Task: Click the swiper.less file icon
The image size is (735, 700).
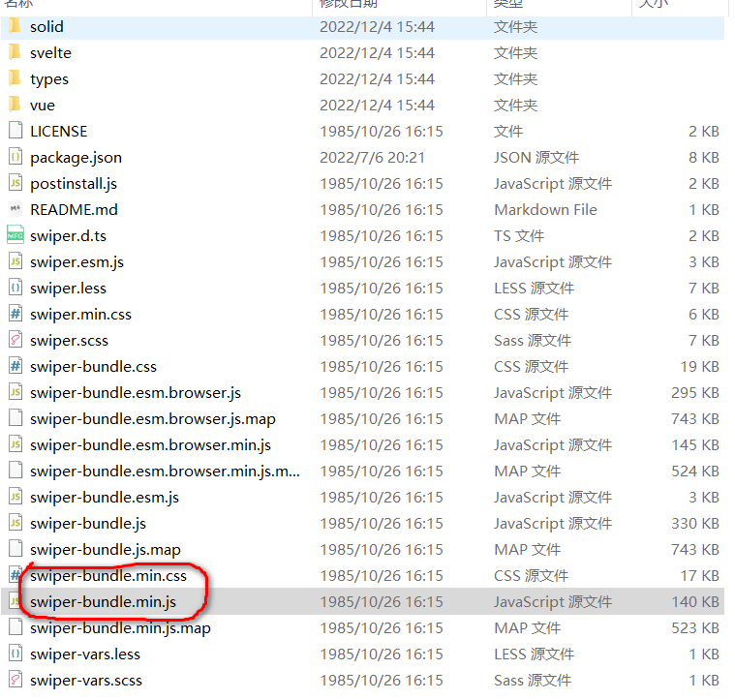Action: 15,288
